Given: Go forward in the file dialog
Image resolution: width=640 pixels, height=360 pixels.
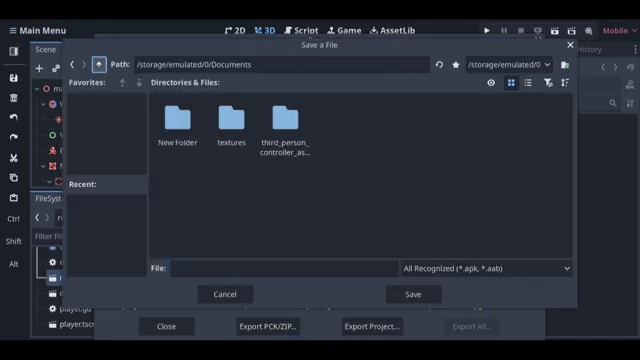Looking at the screenshot, I should (84, 64).
